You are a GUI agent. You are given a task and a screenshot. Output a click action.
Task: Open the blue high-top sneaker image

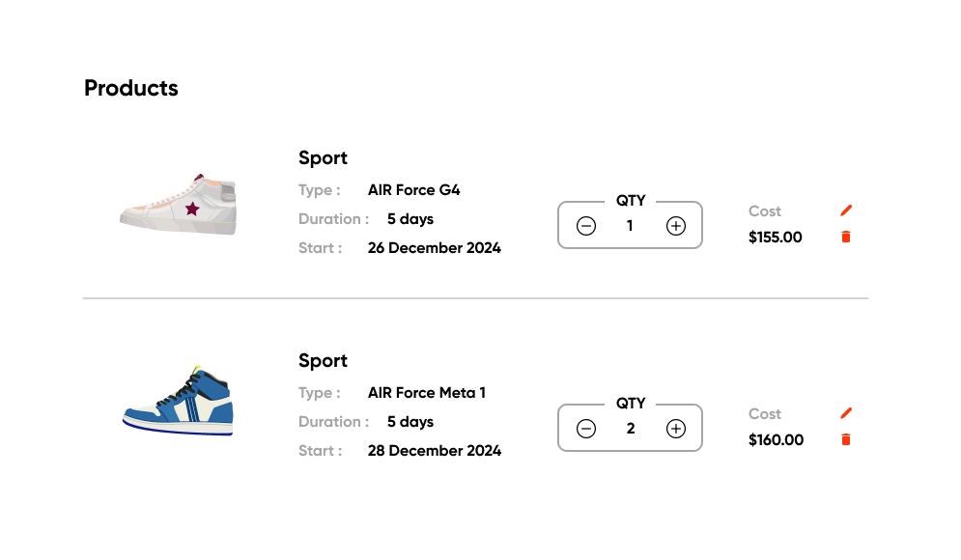tap(179, 402)
